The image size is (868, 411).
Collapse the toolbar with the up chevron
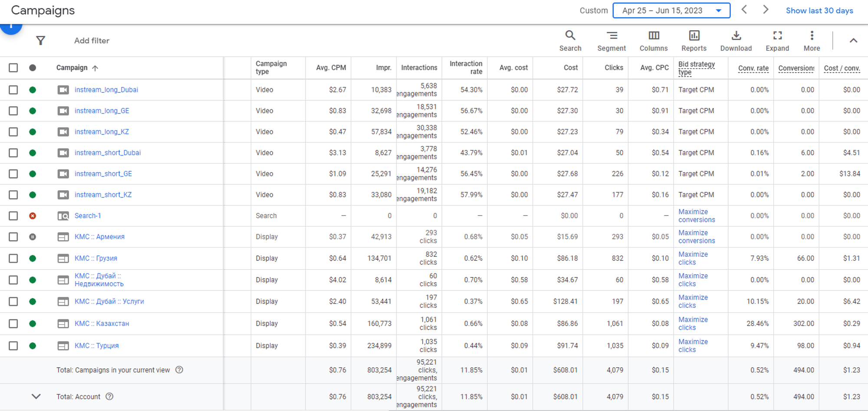853,41
